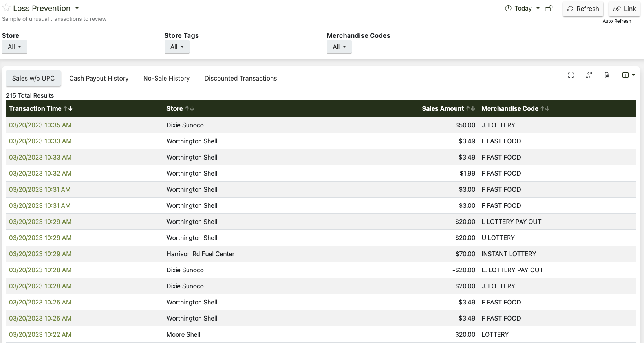Click the fullscreen expand icon
The image size is (644, 343).
click(571, 75)
